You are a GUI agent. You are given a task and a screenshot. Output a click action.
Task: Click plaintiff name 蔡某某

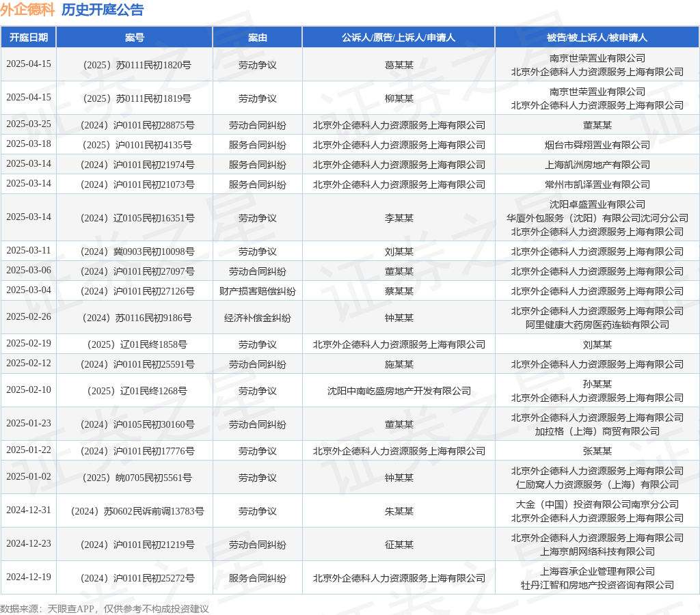pyautogui.click(x=399, y=291)
